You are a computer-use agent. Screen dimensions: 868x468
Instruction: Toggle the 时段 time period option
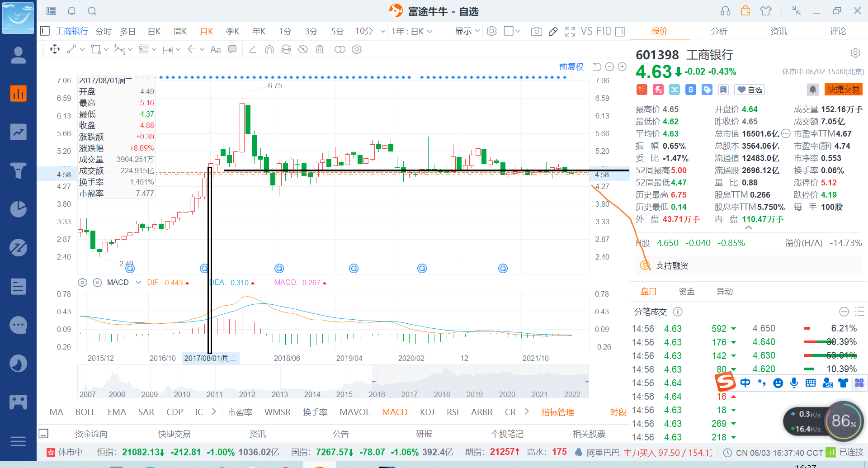click(618, 412)
